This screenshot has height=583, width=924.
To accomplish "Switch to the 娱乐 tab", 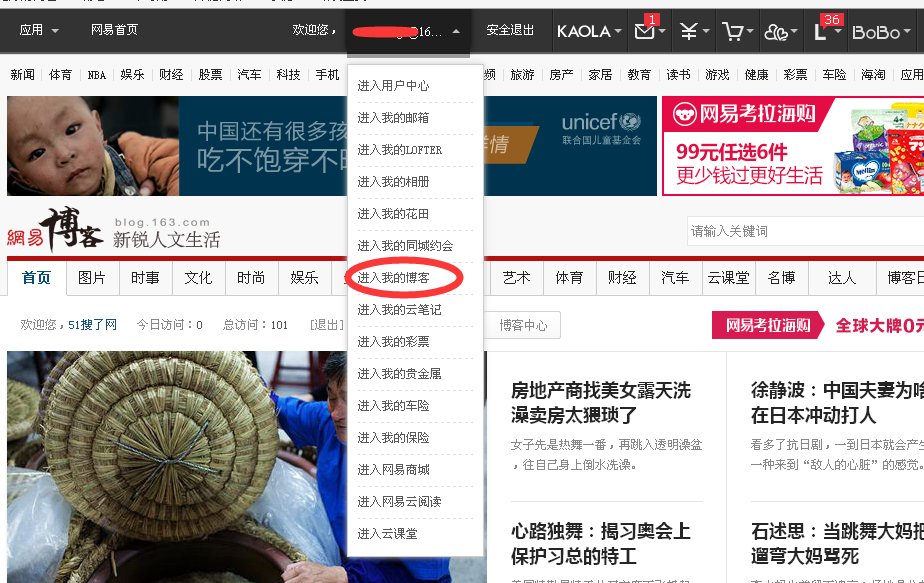I will (304, 279).
